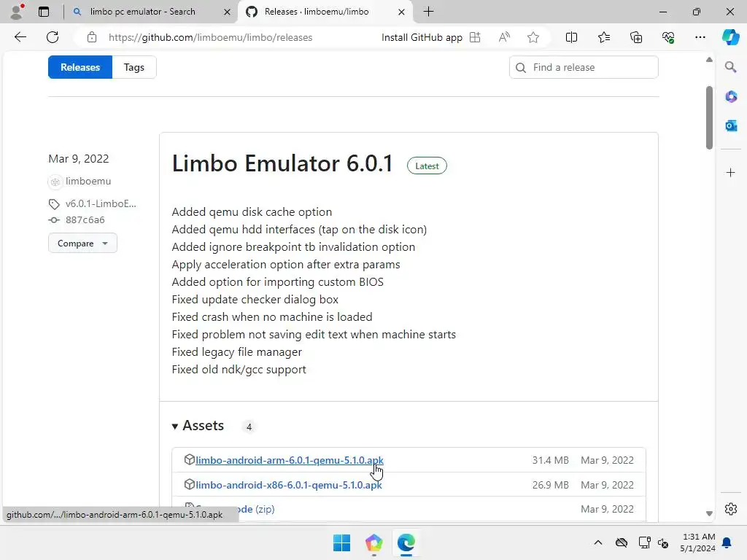Click the Install GitHub app icon
The image size is (747, 560).
[475, 37]
